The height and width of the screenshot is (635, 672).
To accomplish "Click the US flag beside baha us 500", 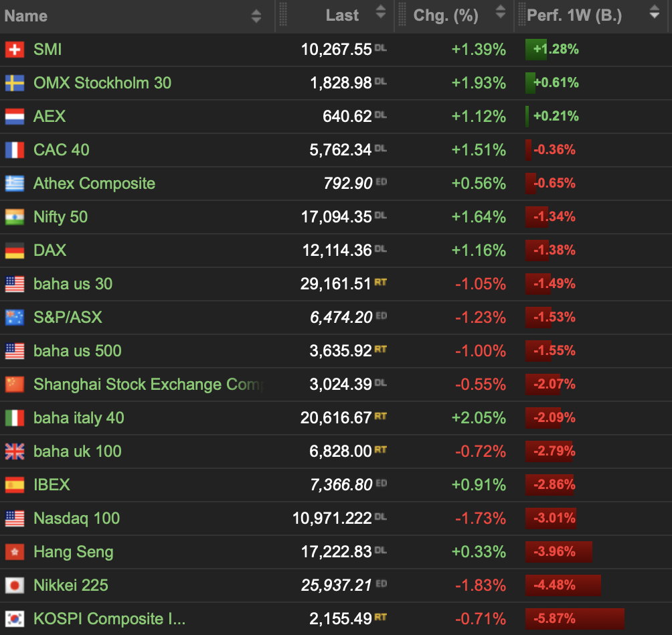I will [15, 351].
